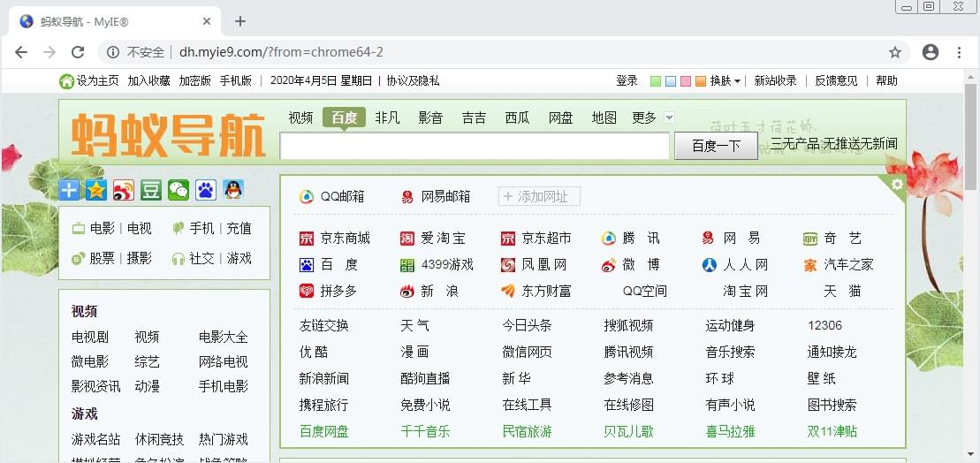Click the 蚂蚁导航 logo
Viewport: 980px width, 463px height.
(x=168, y=135)
